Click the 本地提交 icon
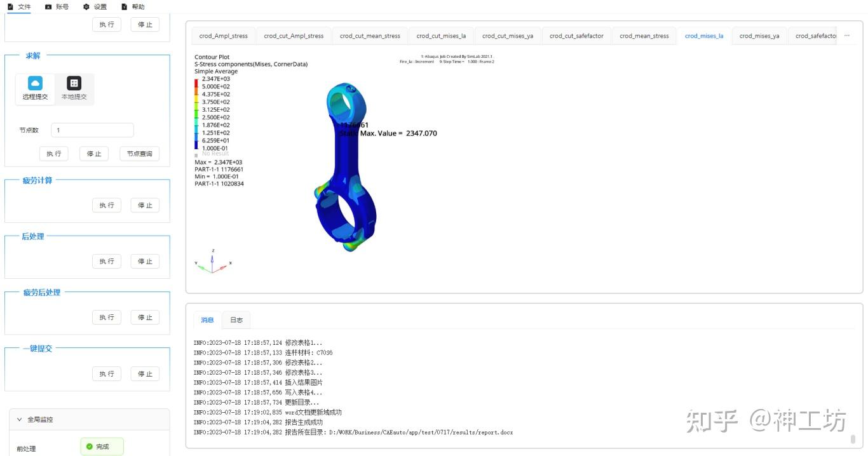Image resolution: width=868 pixels, height=456 pixels. (x=74, y=83)
